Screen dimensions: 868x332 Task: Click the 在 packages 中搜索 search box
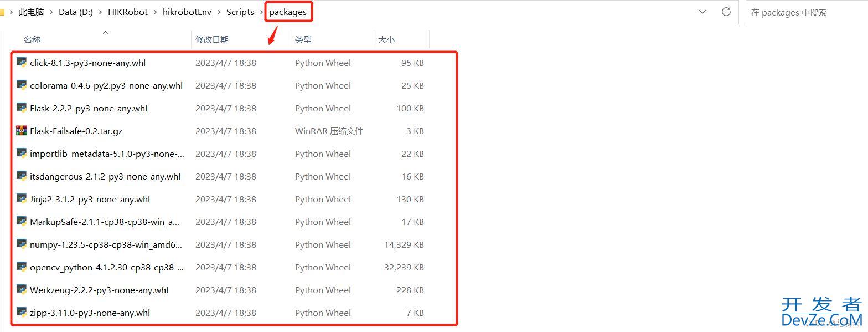[x=807, y=12]
